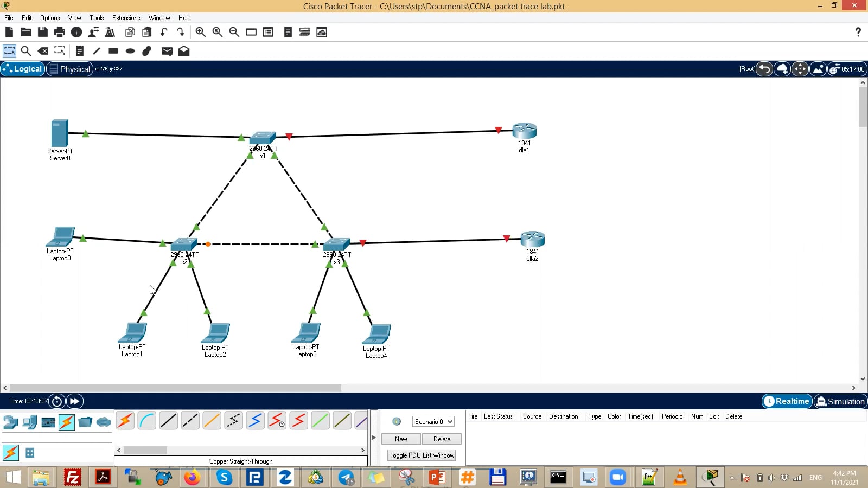Activate the Inspect magnifier tool
Screen dimensions: 868x488
[26, 51]
